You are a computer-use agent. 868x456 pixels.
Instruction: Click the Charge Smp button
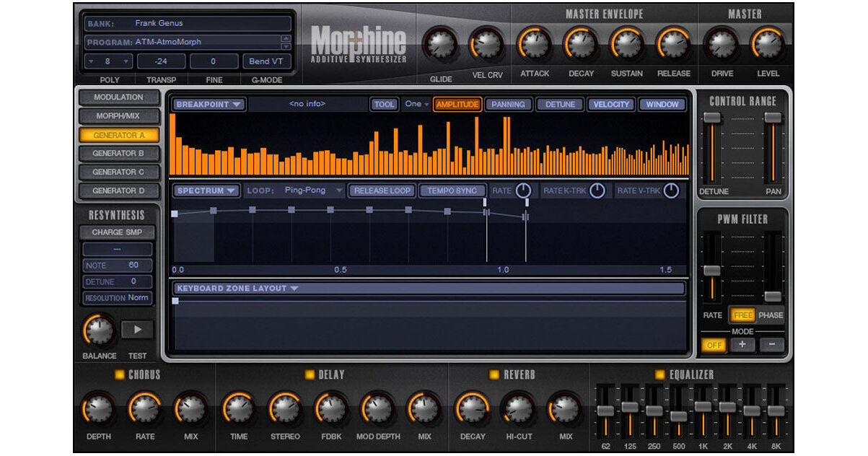pyautogui.click(x=118, y=232)
